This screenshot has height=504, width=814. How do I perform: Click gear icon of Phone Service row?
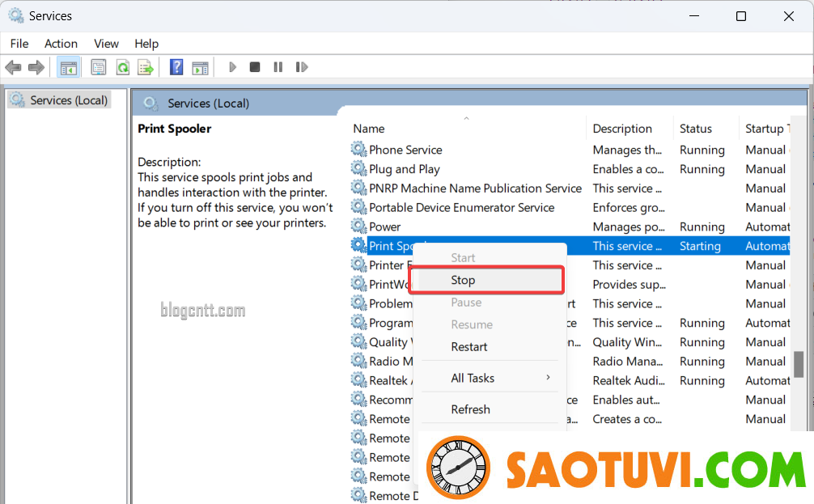point(358,149)
